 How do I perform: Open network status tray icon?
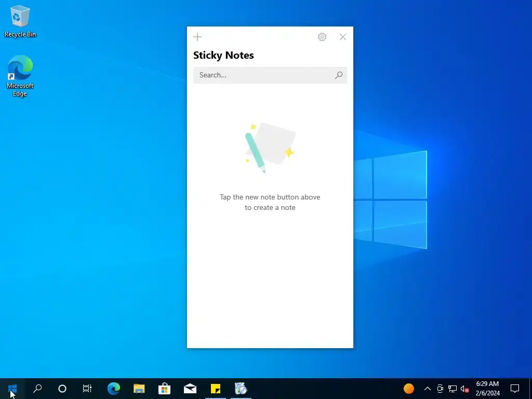453,389
